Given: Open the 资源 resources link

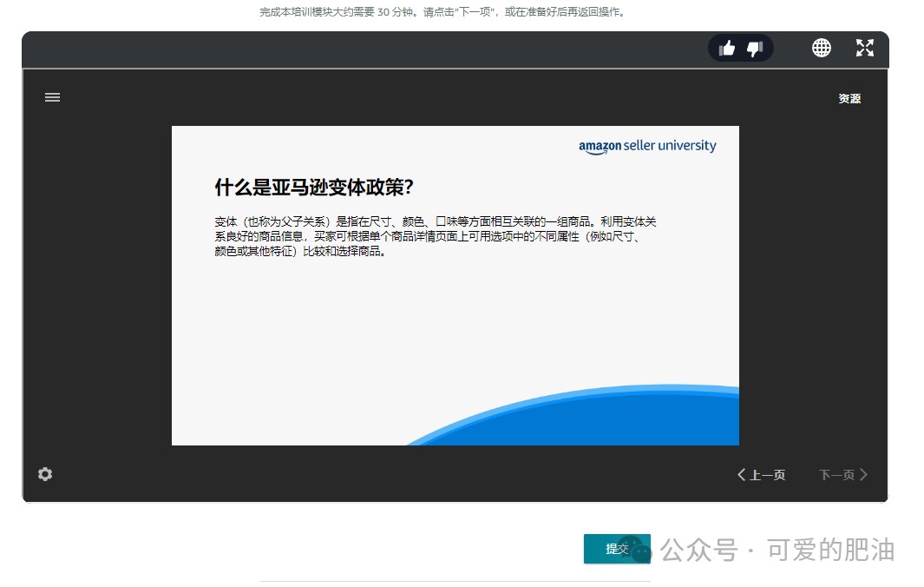Looking at the screenshot, I should pyautogui.click(x=849, y=98).
